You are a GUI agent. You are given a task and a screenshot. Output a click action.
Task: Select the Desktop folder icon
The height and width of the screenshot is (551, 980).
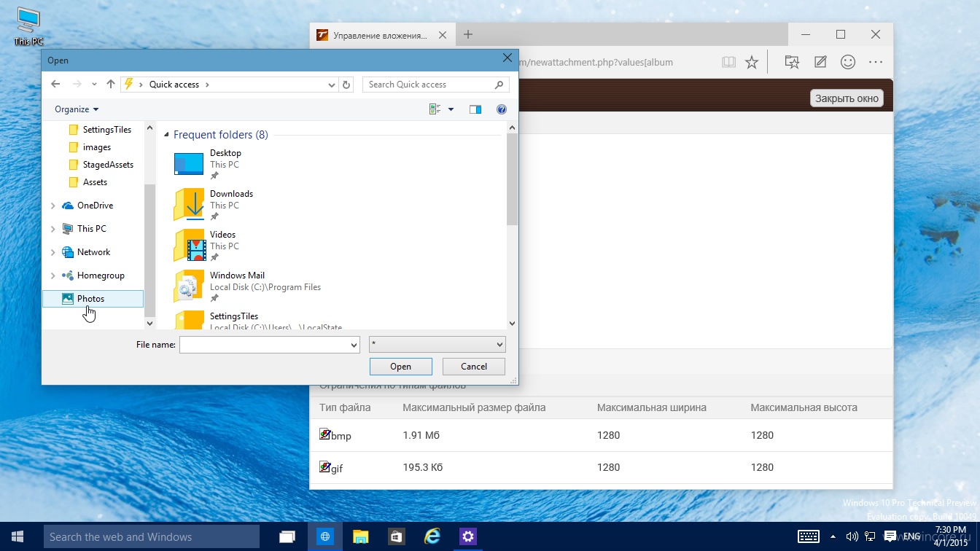(x=189, y=163)
